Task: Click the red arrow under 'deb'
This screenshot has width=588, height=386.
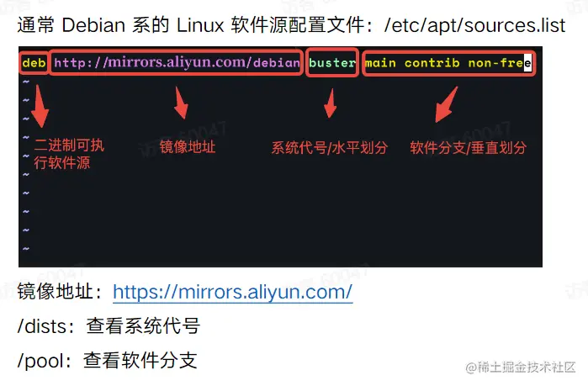Action: tap(40, 106)
